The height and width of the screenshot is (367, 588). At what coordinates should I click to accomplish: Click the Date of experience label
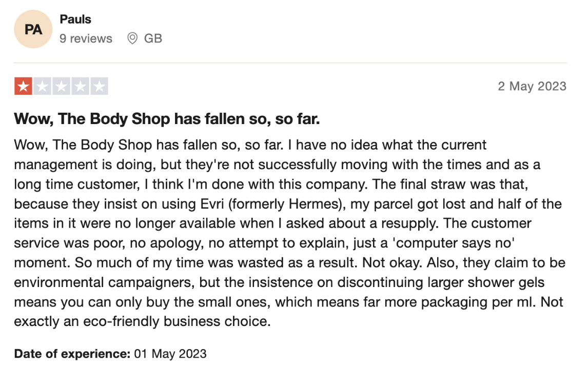pyautogui.click(x=72, y=354)
